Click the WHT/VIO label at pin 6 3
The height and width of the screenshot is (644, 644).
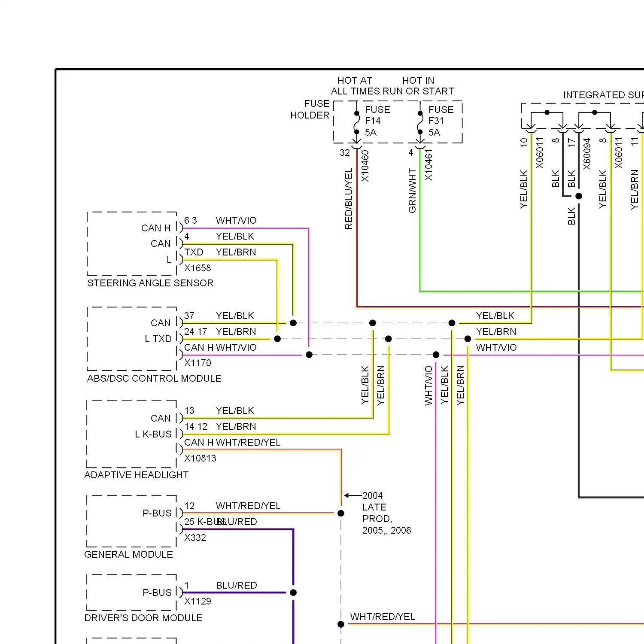pyautogui.click(x=236, y=220)
